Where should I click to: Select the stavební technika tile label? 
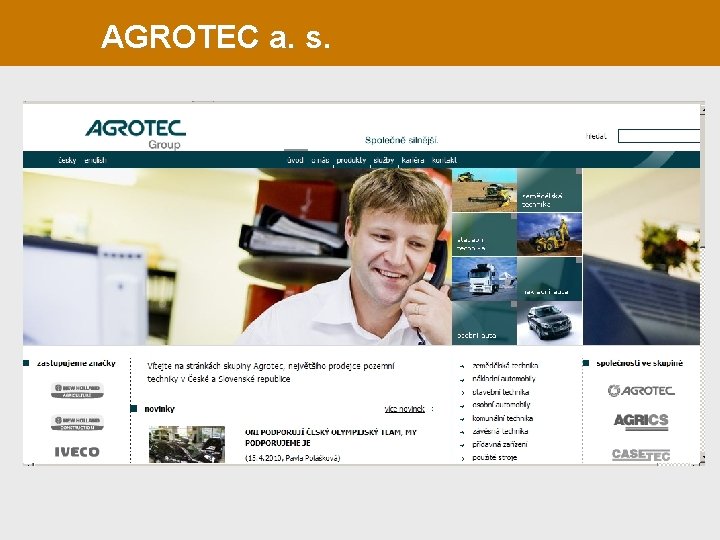[x=472, y=244]
